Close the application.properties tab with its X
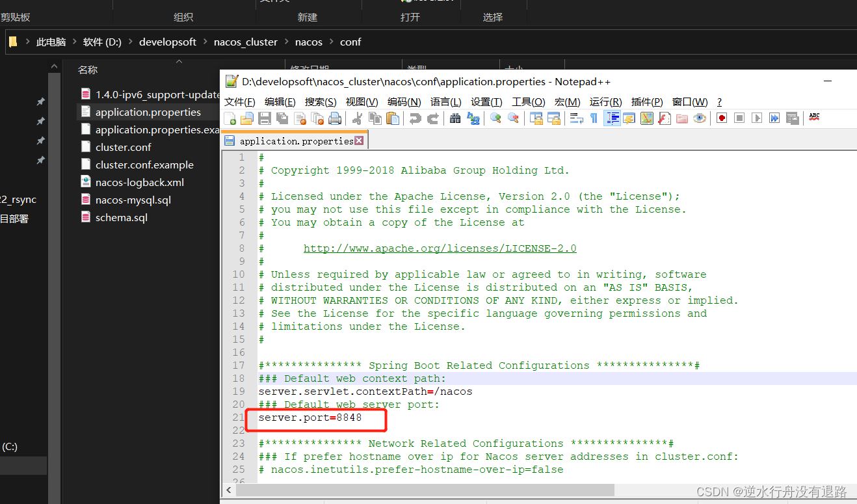857x504 pixels. coord(360,140)
